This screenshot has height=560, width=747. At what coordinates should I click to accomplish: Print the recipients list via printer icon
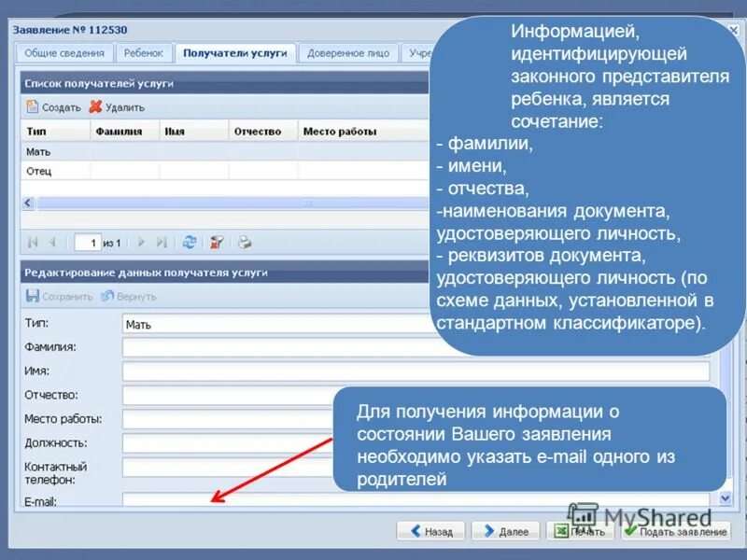[x=244, y=241]
